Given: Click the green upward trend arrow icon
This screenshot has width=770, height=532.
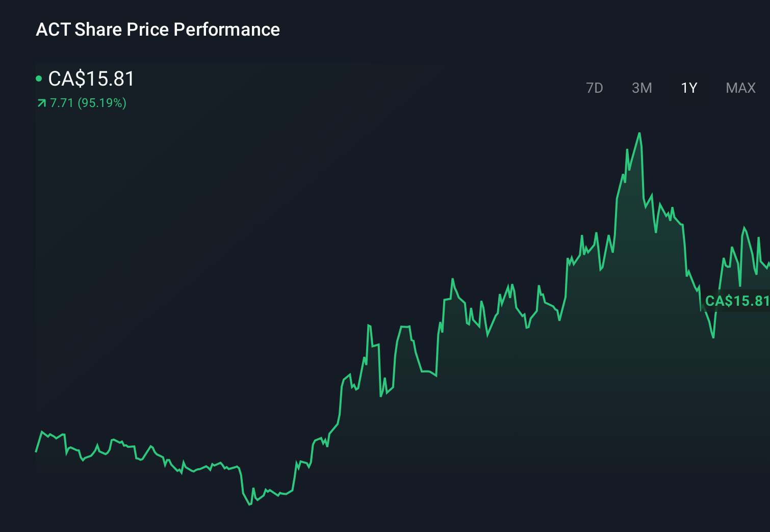Looking at the screenshot, I should click(x=41, y=103).
